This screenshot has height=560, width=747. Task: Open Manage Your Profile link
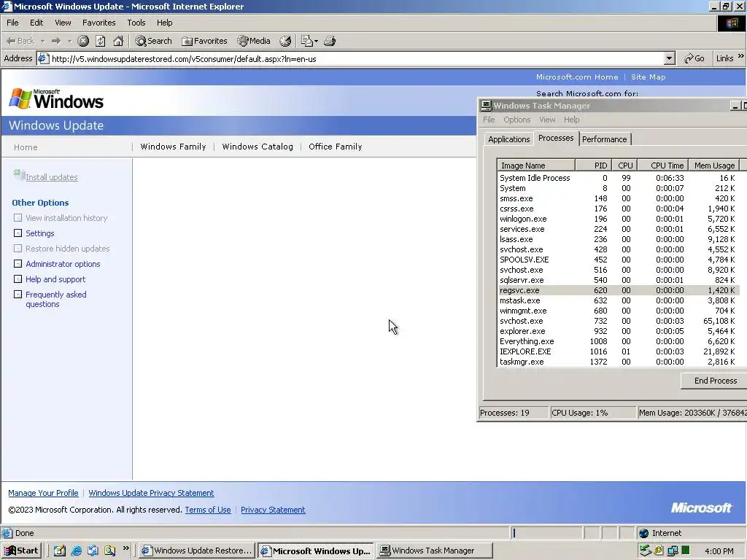click(x=43, y=493)
